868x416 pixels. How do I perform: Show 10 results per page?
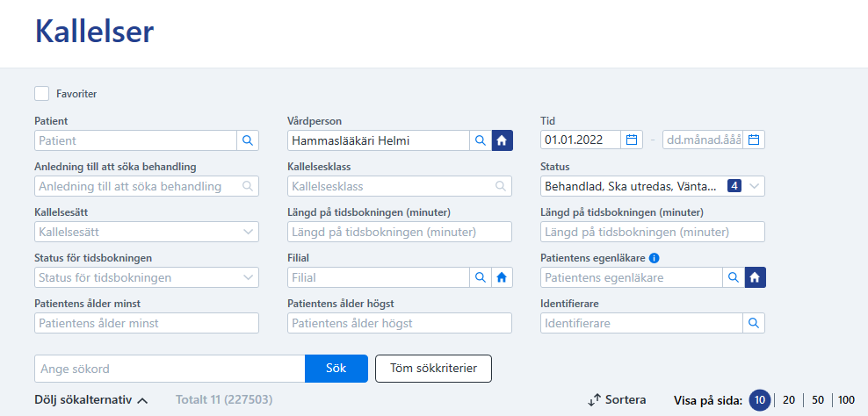point(759,400)
